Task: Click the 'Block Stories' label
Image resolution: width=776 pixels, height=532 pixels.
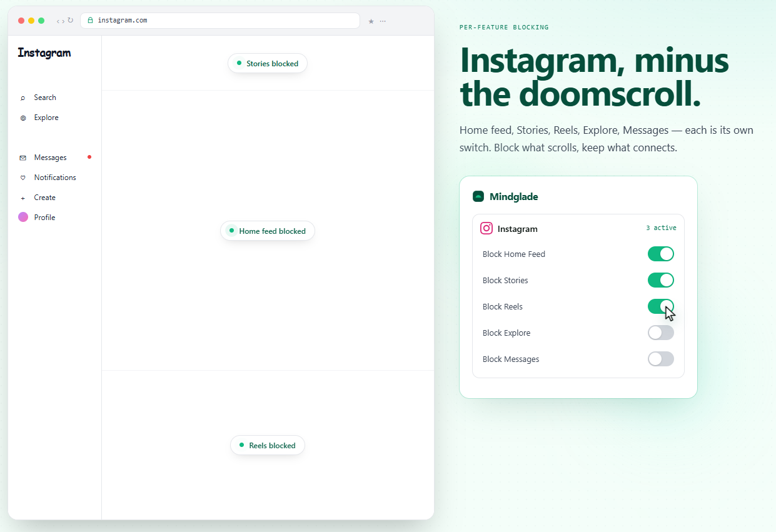Action: pos(505,281)
